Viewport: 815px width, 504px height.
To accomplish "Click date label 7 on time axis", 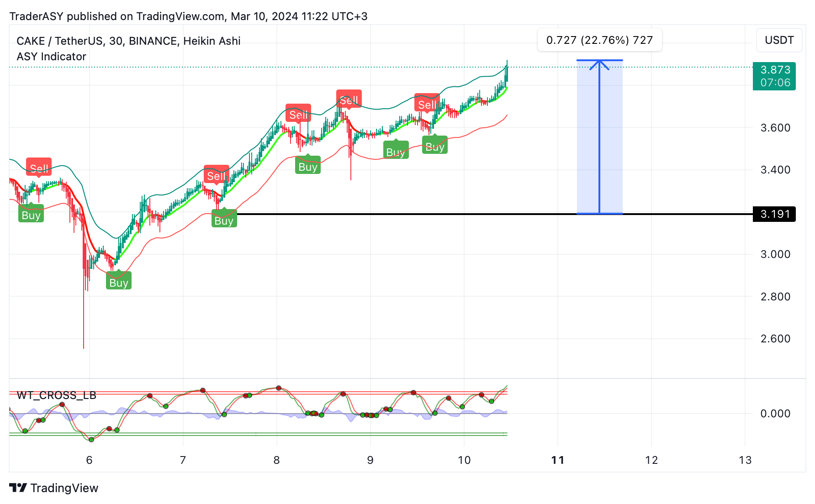I will (183, 460).
